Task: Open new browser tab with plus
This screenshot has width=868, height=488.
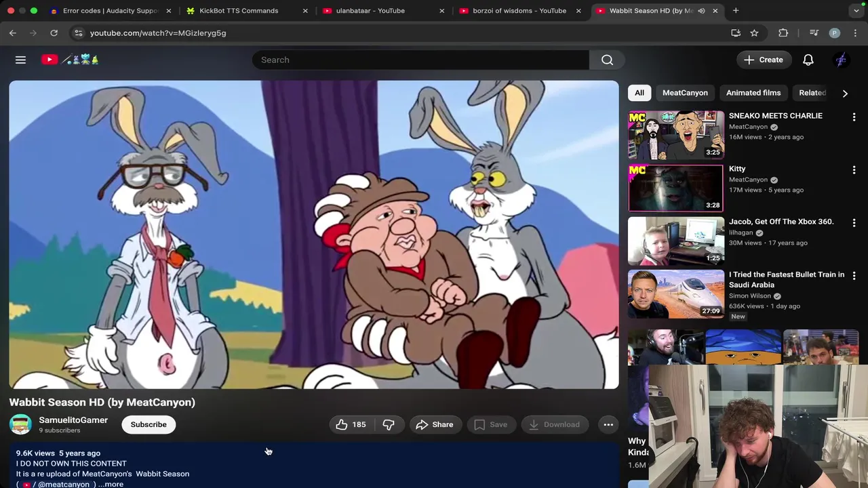Action: (736, 11)
